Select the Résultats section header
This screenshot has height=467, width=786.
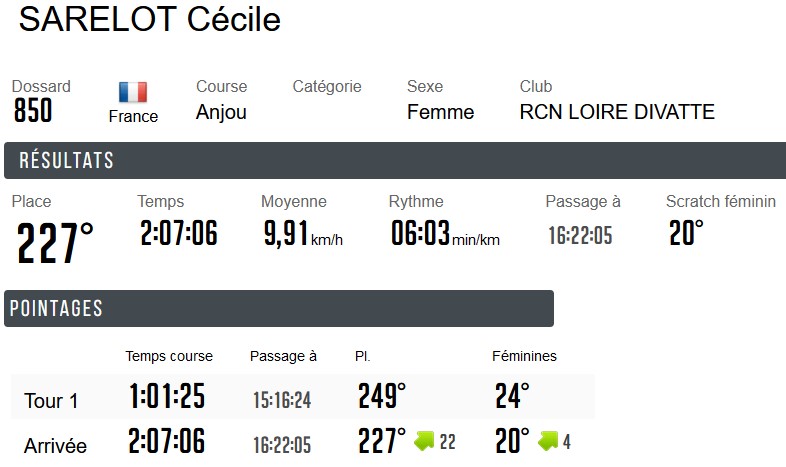[66, 161]
